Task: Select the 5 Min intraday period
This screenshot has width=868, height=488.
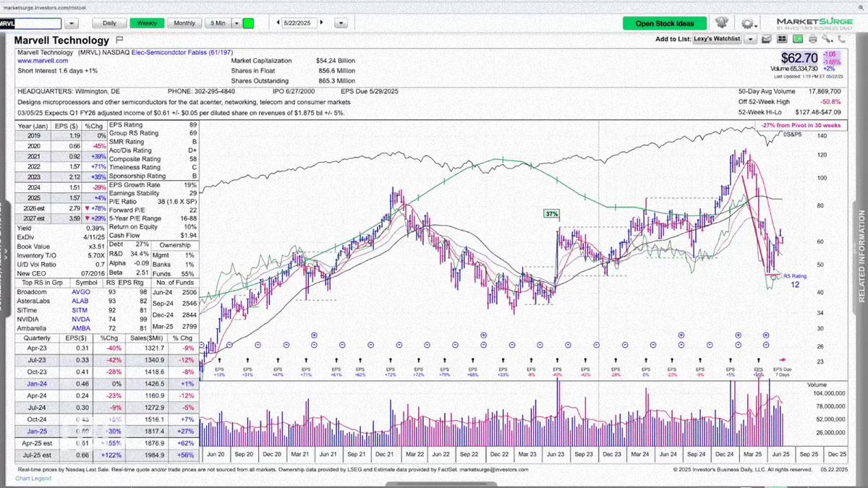Action: click(217, 23)
